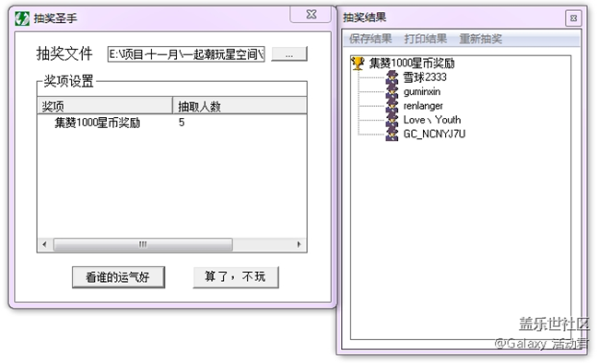
Task: Click the horizontal scrollbar thumb in prize list
Action: [x=143, y=244]
